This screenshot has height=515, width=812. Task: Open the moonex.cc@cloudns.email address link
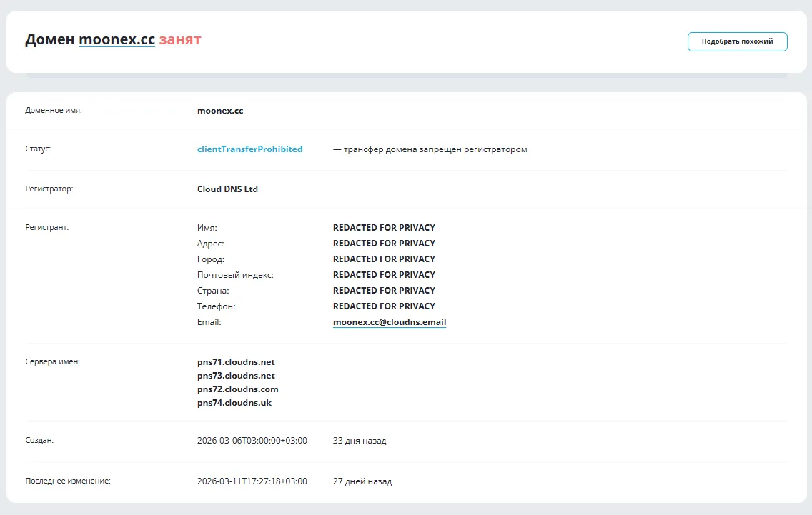(390, 322)
